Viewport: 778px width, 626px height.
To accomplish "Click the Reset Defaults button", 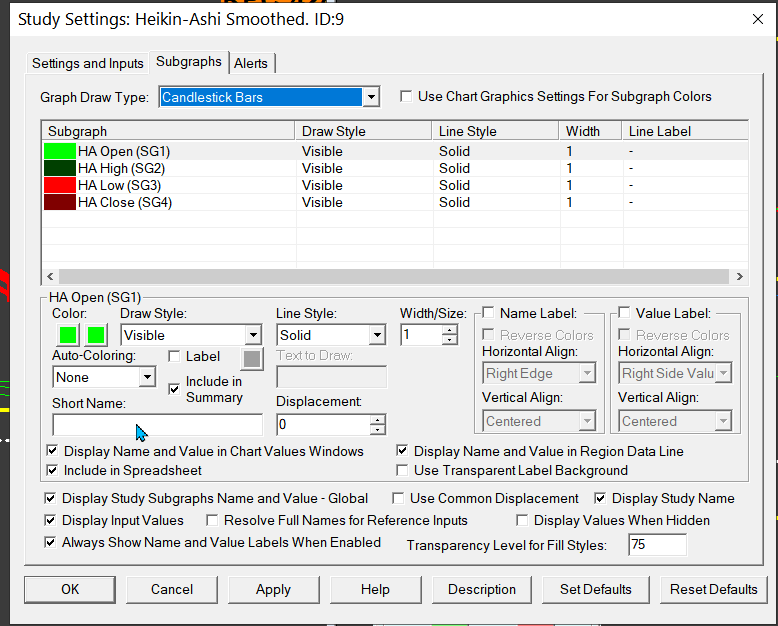I will 713,589.
